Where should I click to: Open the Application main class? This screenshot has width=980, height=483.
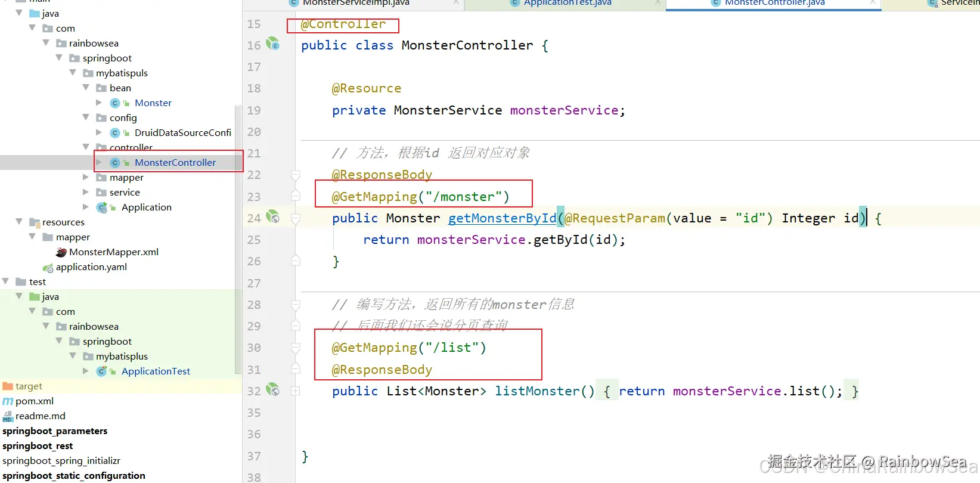click(147, 207)
